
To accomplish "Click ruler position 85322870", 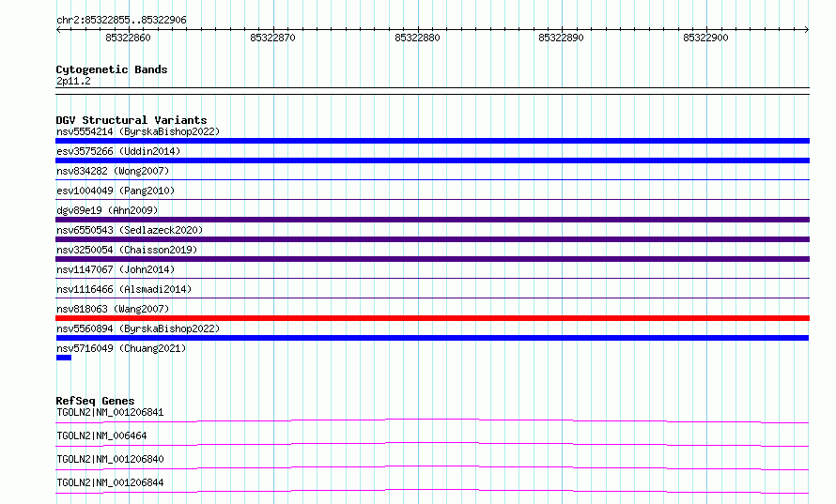I will tap(272, 38).
